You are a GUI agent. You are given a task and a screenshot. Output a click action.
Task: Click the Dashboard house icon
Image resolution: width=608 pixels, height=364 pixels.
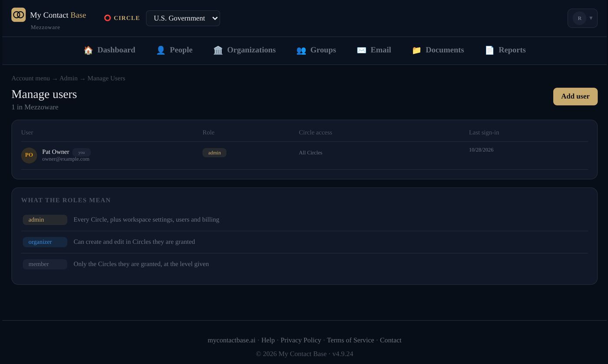click(x=88, y=50)
